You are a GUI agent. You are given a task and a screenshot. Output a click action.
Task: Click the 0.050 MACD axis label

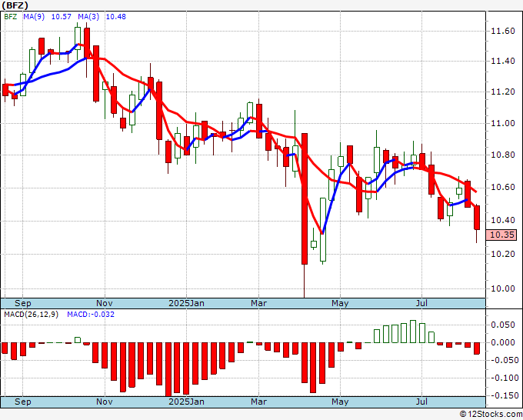tap(505, 325)
